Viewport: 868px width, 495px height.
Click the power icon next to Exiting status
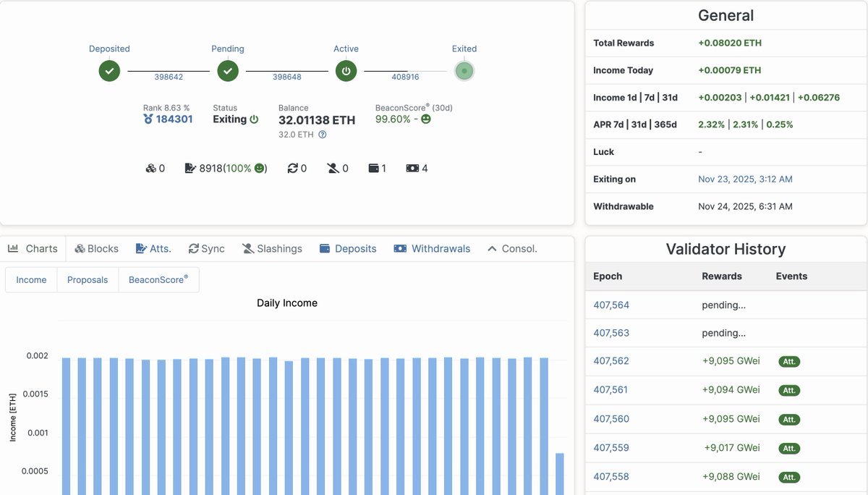point(254,119)
